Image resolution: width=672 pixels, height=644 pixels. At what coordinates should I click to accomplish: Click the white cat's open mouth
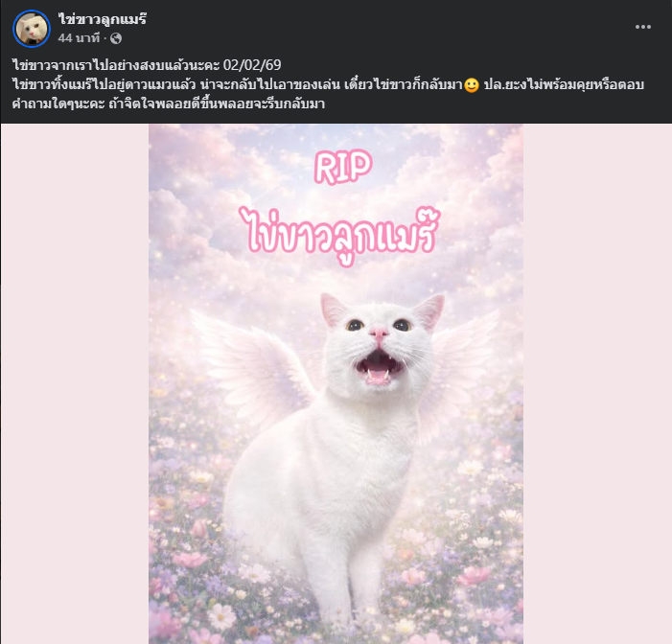tap(379, 367)
